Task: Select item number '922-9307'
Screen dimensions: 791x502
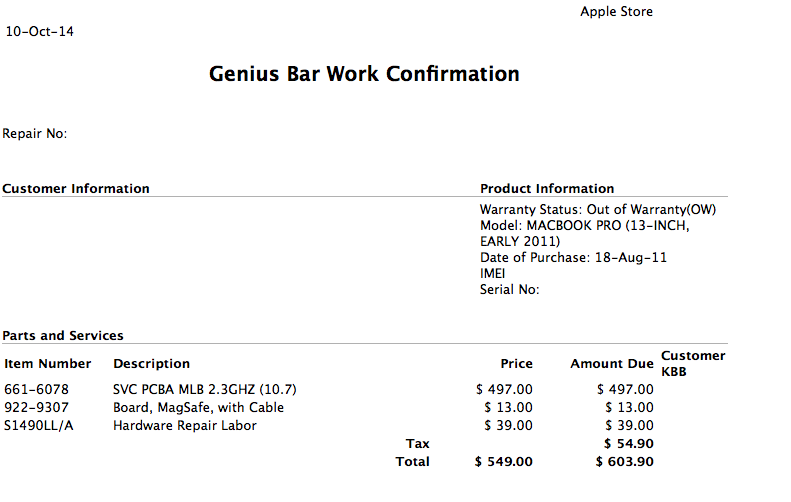Action: point(36,407)
